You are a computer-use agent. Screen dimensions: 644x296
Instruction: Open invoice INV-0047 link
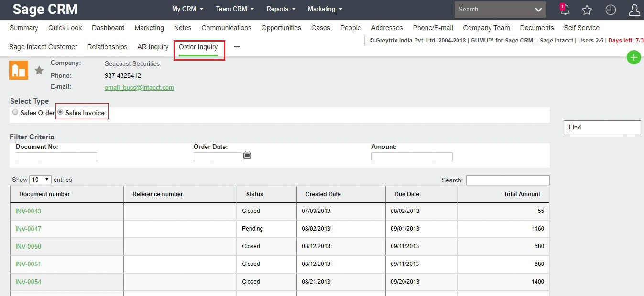coord(28,229)
